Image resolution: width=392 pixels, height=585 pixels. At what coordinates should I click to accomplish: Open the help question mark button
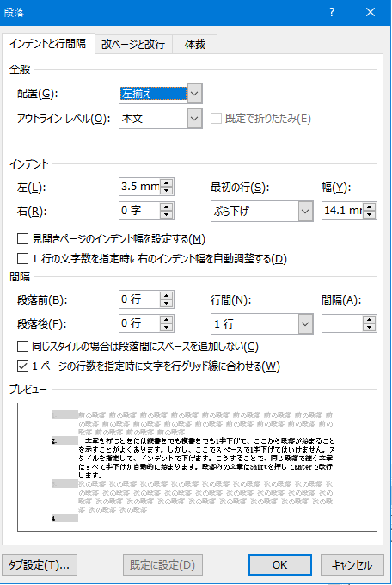[x=332, y=12]
